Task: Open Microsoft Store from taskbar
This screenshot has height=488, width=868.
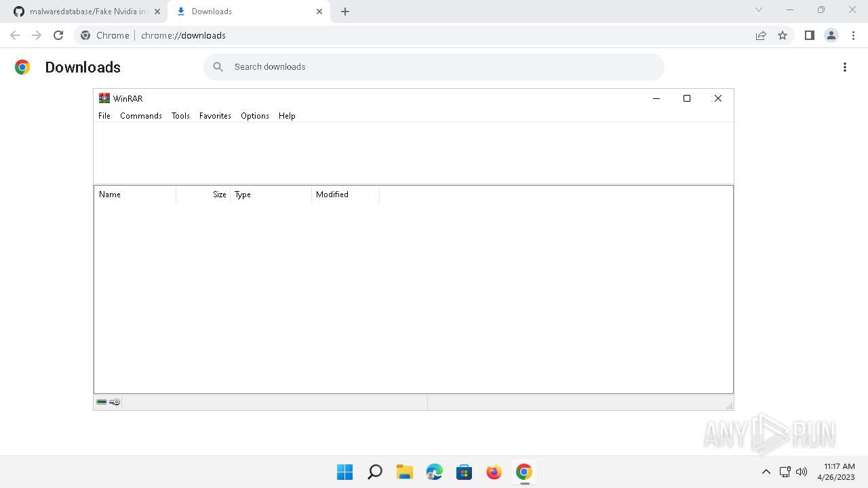Action: [465, 472]
